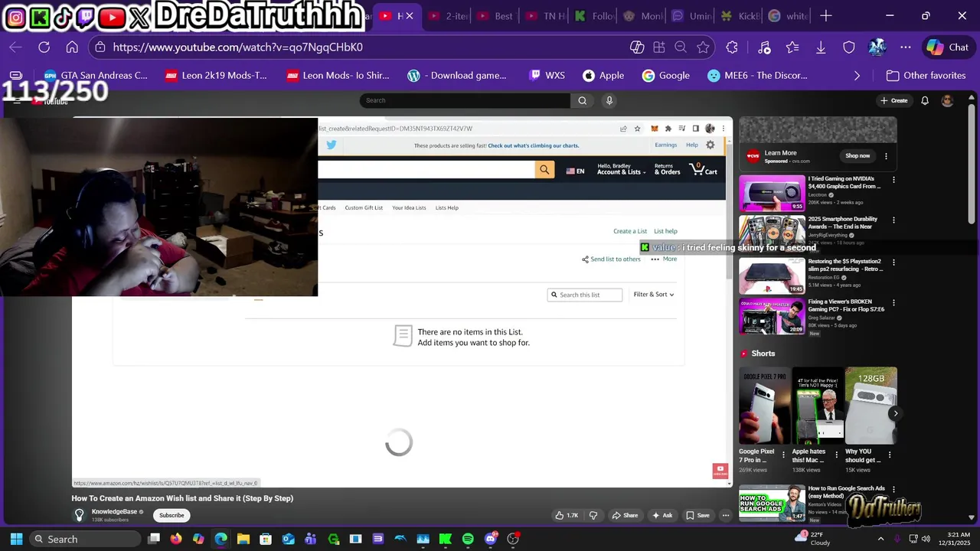980x551 pixels.
Task: Switch to the 'Umin' tab
Action: 691,16
